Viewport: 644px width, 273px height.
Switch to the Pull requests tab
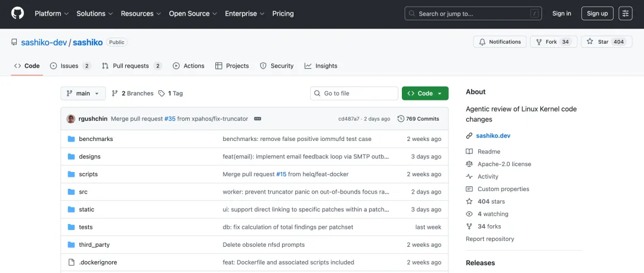click(x=131, y=66)
